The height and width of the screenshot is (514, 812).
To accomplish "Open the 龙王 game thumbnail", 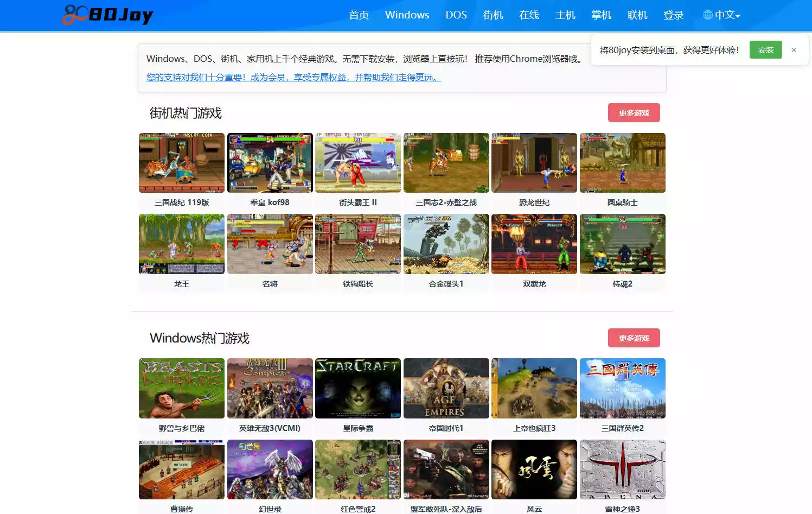I will 182,244.
